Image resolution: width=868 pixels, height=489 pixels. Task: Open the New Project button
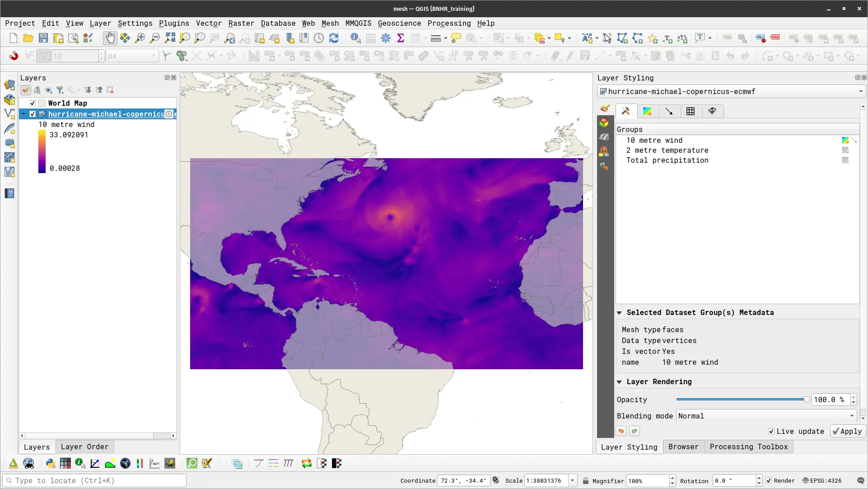13,38
